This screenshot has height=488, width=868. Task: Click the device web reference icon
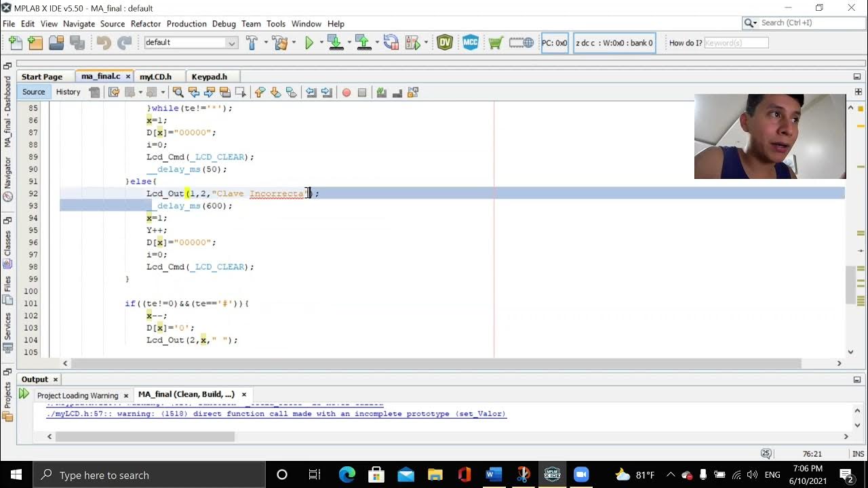pos(521,43)
